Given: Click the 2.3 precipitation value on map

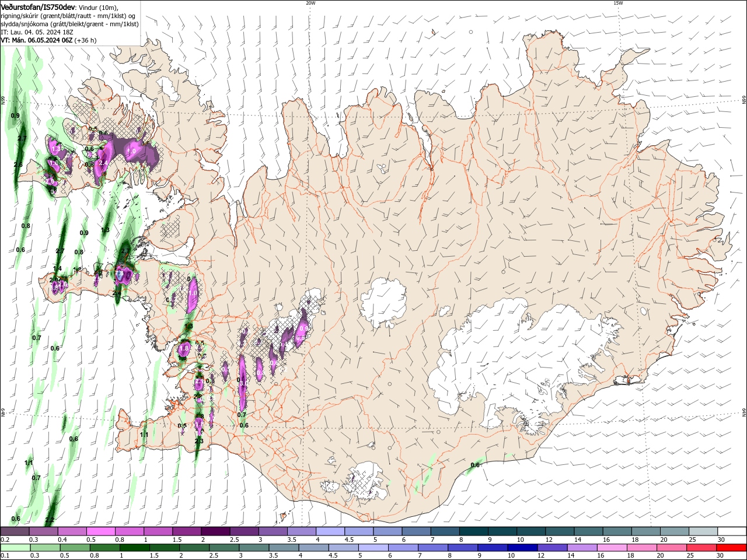Looking at the screenshot, I should 199,442.
